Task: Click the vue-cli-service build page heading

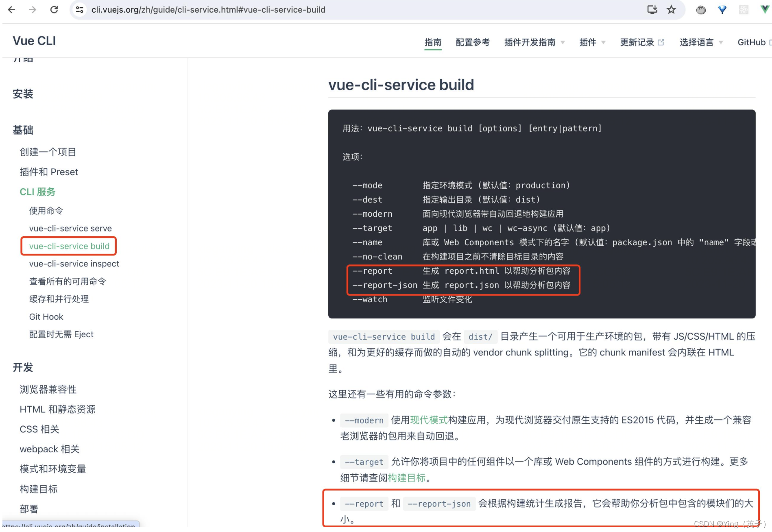Action: click(401, 85)
